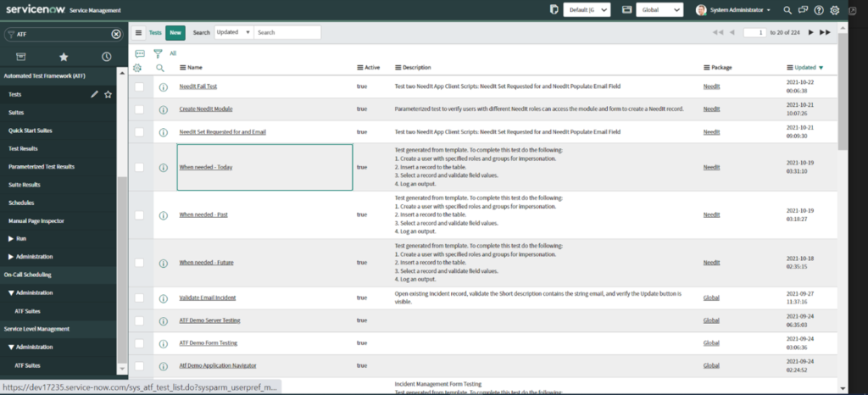The width and height of the screenshot is (868, 395).
Task: Check the NeedIt Fail Test row checkbox
Action: tap(139, 86)
